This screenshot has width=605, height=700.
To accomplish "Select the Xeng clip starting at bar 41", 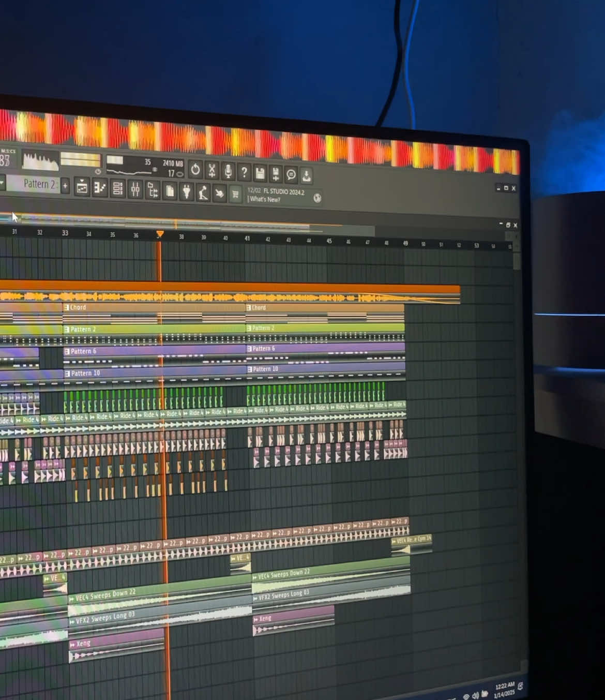I will coord(293,620).
